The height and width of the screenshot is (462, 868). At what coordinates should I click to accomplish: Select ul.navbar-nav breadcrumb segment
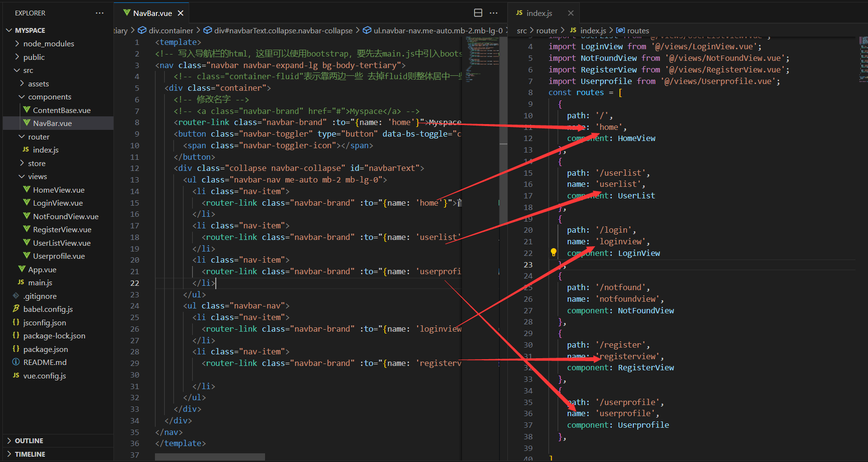point(438,30)
